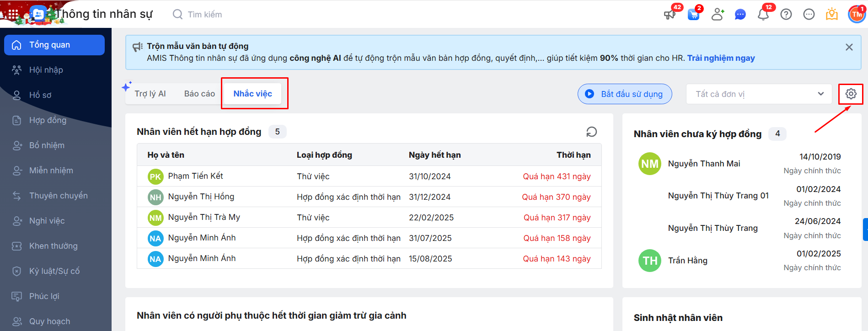Open the shopping cart icon
The image size is (868, 331).
click(693, 15)
